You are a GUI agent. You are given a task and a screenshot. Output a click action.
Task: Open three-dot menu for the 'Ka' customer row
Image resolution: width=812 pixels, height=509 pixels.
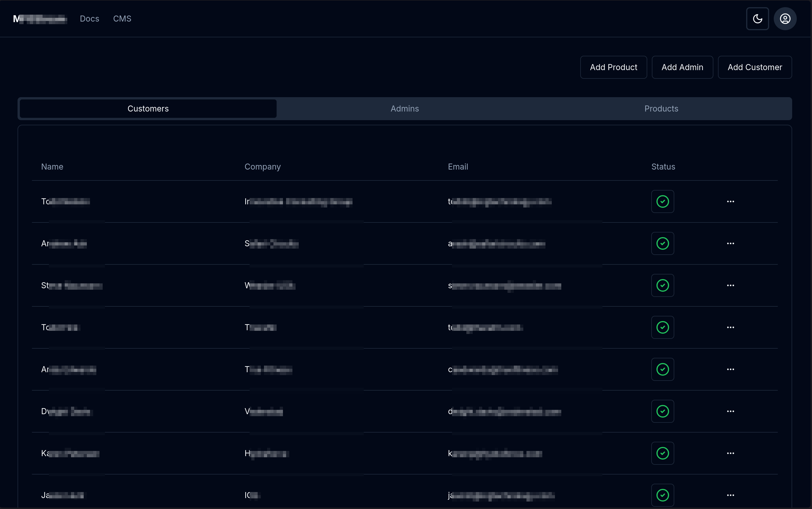[731, 454]
